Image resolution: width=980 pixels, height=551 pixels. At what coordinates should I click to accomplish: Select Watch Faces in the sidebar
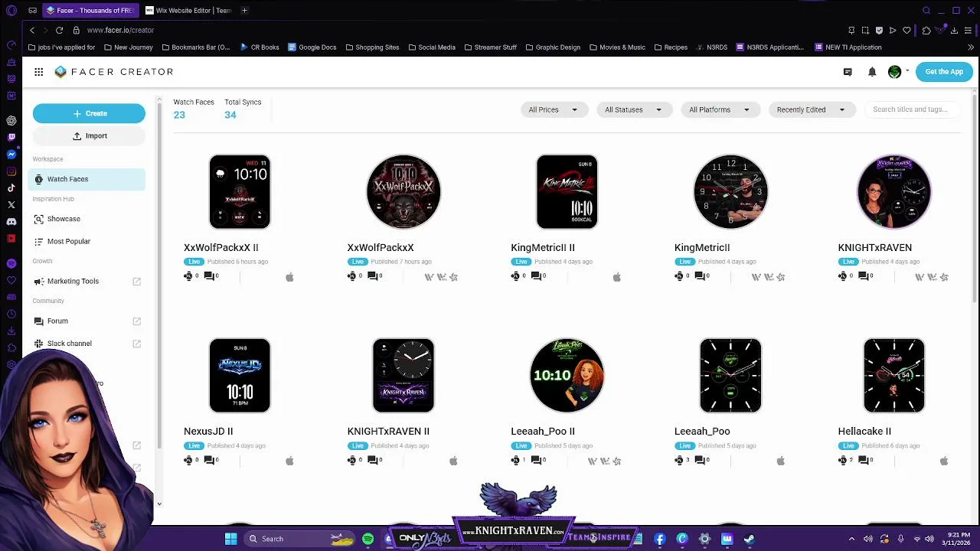point(86,179)
